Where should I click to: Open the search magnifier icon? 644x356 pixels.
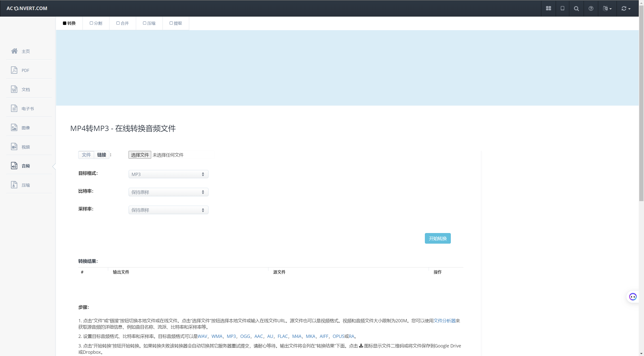pos(576,8)
